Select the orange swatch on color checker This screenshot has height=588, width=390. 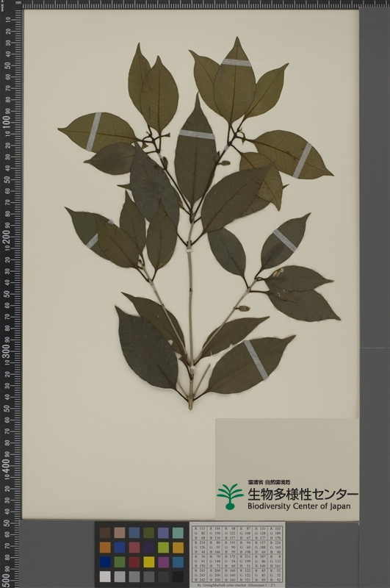tap(105, 547)
